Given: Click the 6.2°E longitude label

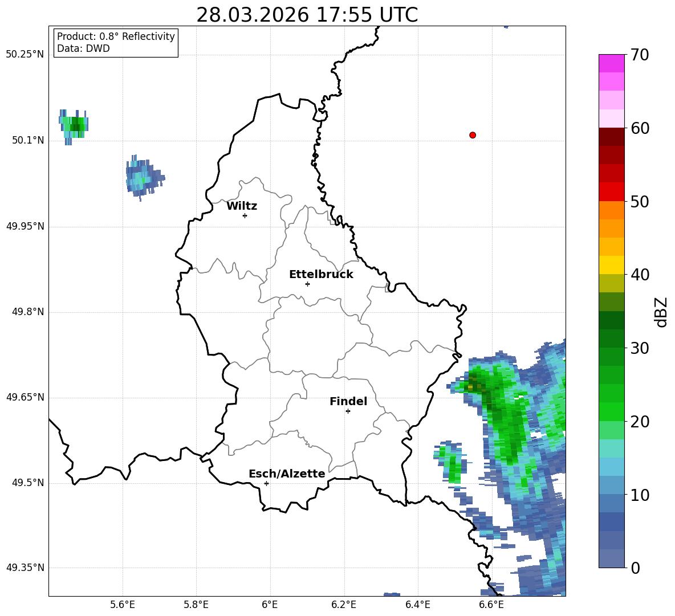Looking at the screenshot, I should (344, 605).
